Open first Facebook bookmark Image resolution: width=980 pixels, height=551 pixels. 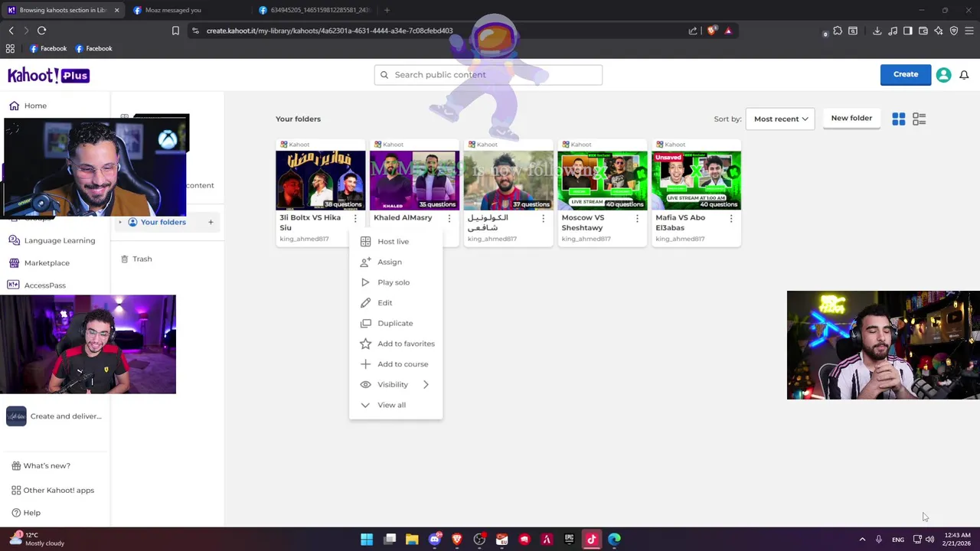click(48, 48)
